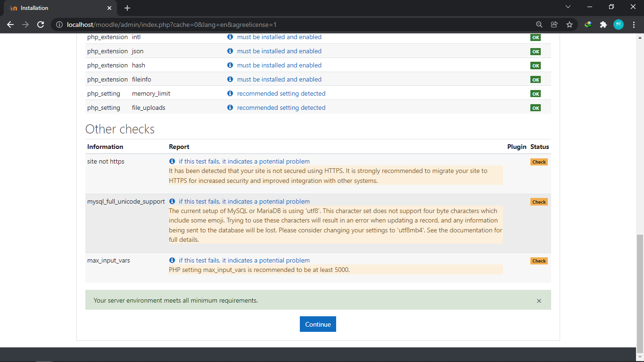Viewport: 644px width, 362px height.
Task: Click the Check badge for site not https
Action: (539, 162)
